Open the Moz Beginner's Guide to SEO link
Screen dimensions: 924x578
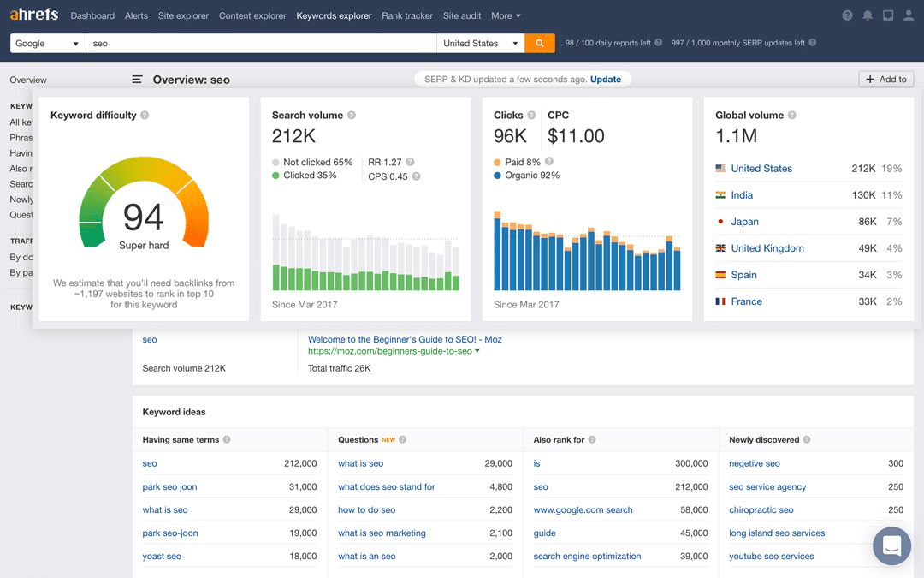(405, 339)
